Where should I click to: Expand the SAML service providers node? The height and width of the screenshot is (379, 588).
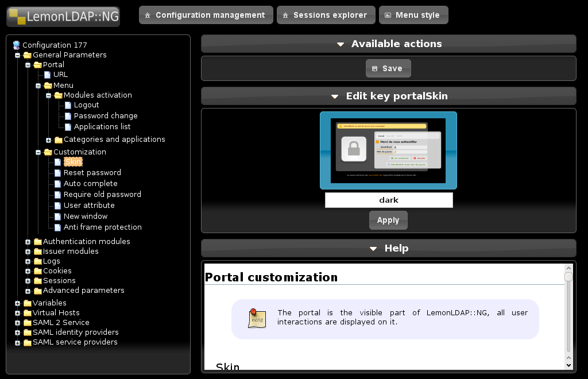(x=17, y=343)
